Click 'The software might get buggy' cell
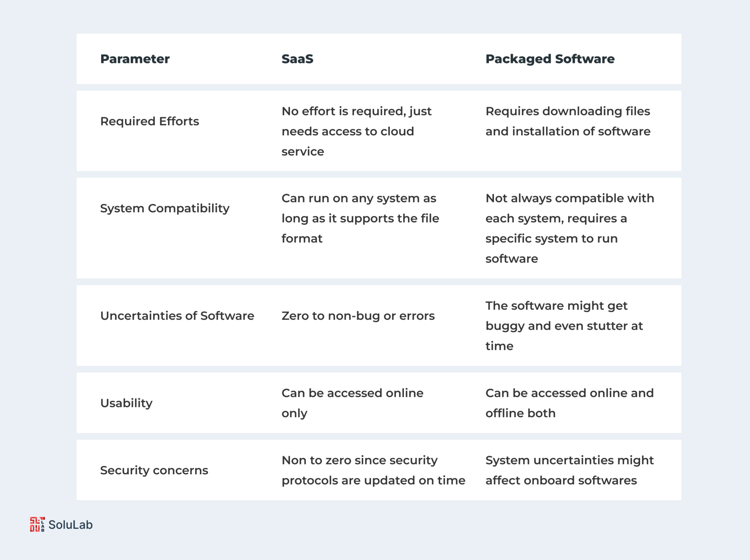The image size is (750, 560). coord(564,325)
